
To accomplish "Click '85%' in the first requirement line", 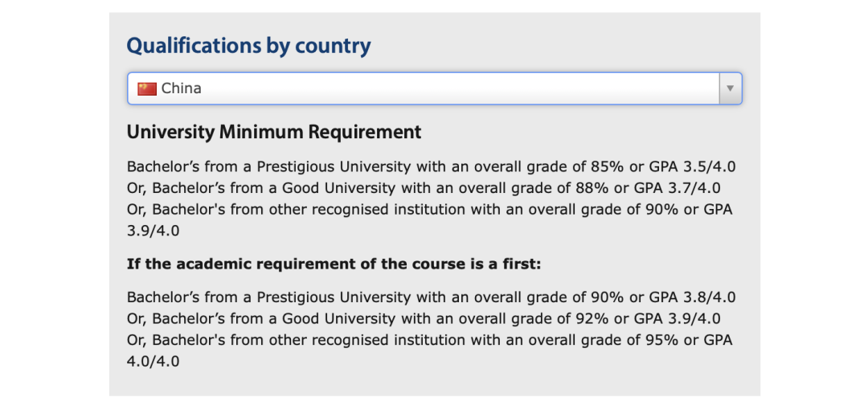I will (608, 166).
